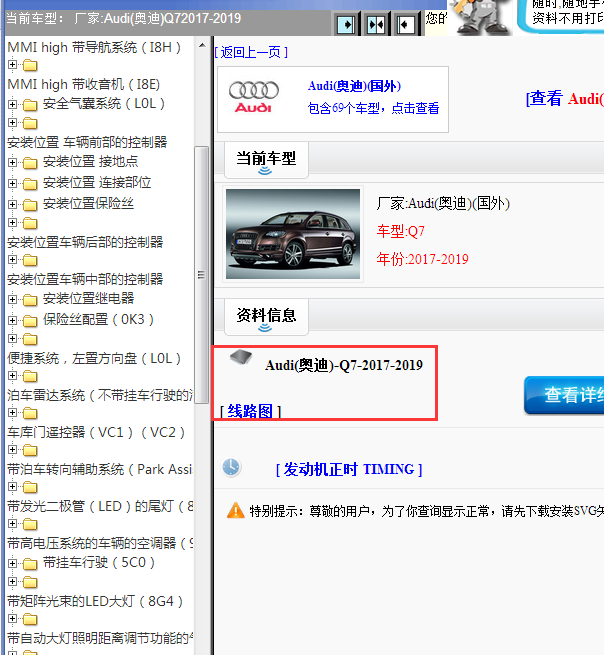Click the 厂家:Audi(奥迪)(国外) info text
The image size is (604, 655).
tap(443, 203)
